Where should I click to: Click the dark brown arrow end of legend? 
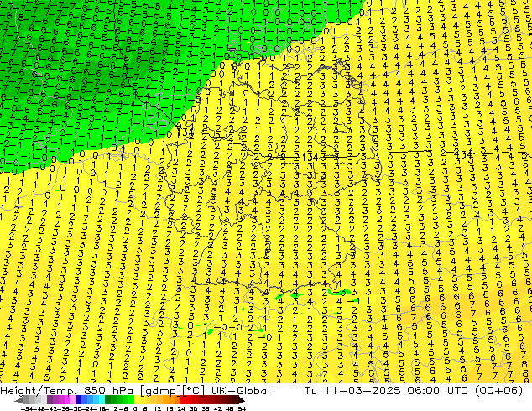[x=242, y=400]
